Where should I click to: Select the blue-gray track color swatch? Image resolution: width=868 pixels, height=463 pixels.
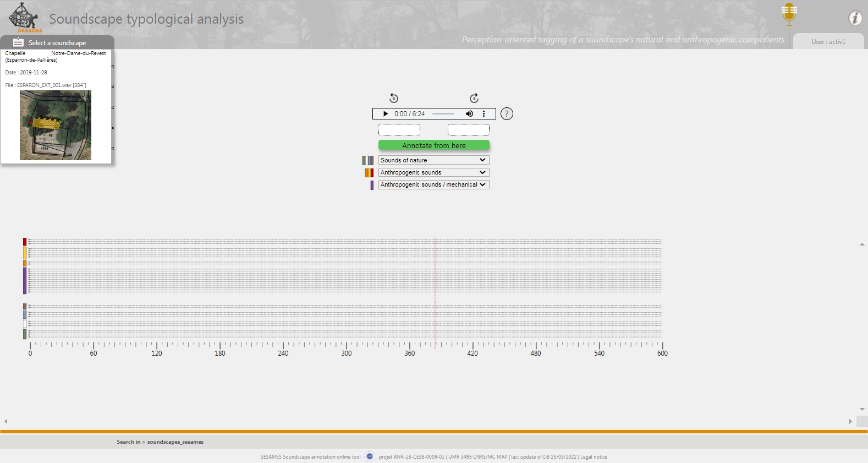(x=25, y=315)
